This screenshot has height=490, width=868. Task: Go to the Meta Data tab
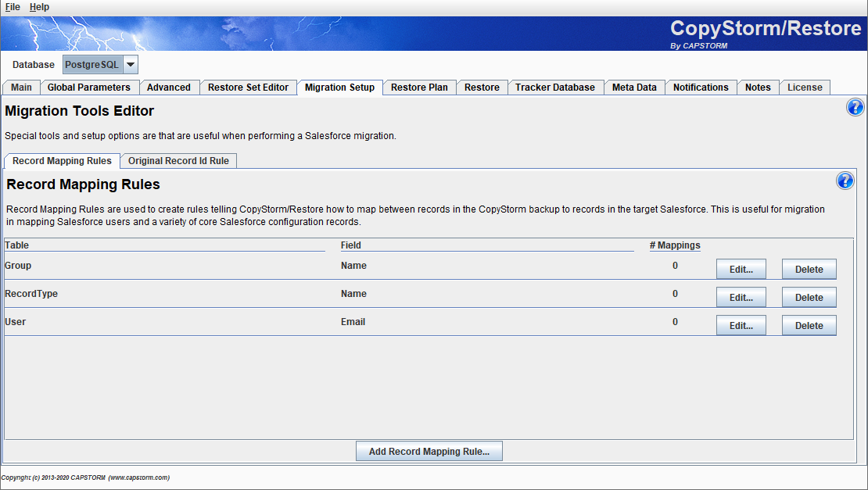point(634,88)
